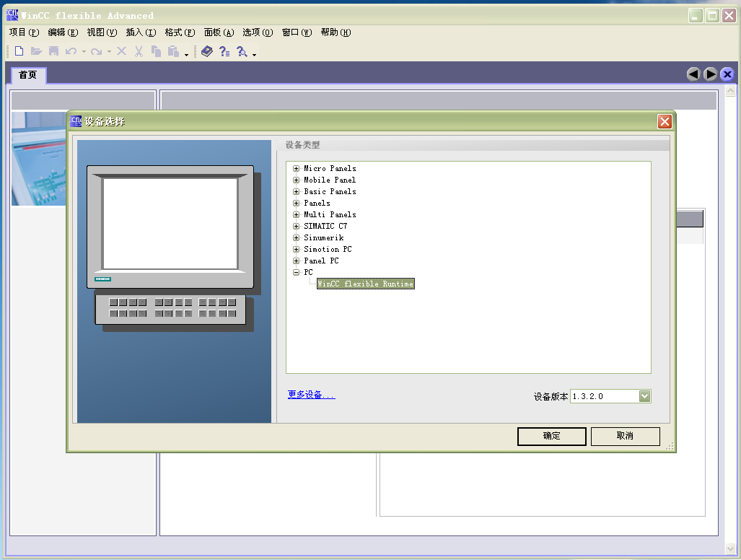Click the device preview image
Viewport: 741px width, 560px height.
174,281
